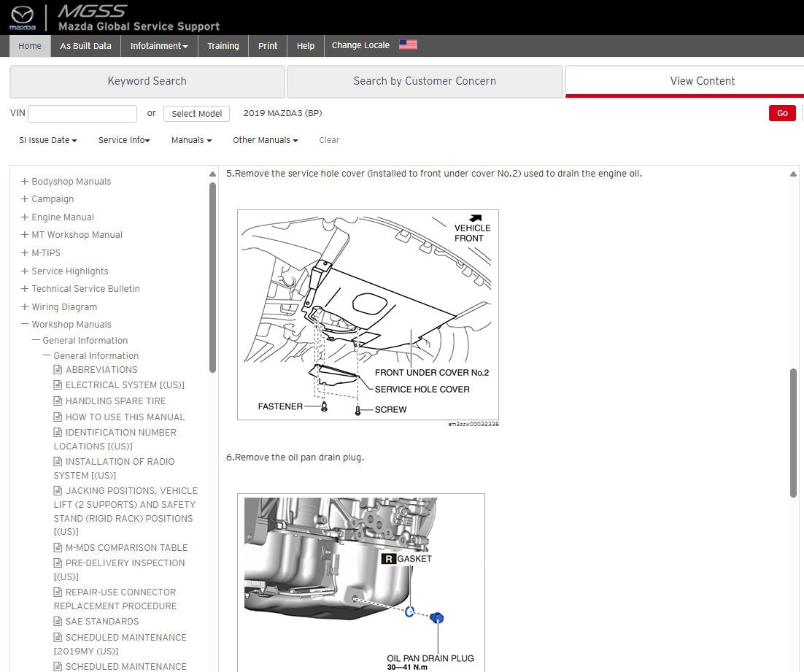
Task: Click the Select Model button
Action: pyautogui.click(x=196, y=113)
